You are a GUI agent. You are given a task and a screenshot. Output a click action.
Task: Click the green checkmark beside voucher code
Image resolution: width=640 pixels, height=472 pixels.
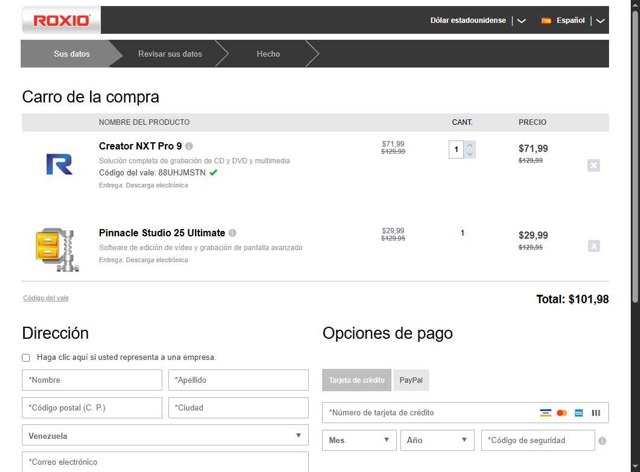(x=213, y=173)
